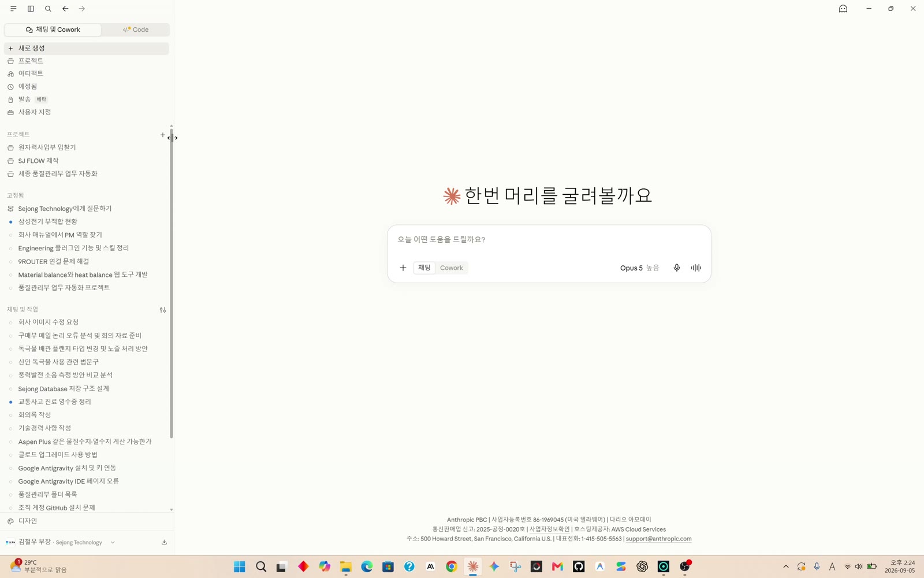924x578 pixels.
Task: Open GitHub Desktop taskbar icon
Action: click(579, 566)
